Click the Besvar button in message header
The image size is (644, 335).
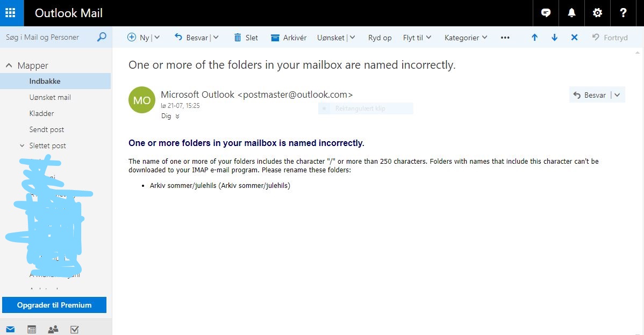(x=590, y=94)
